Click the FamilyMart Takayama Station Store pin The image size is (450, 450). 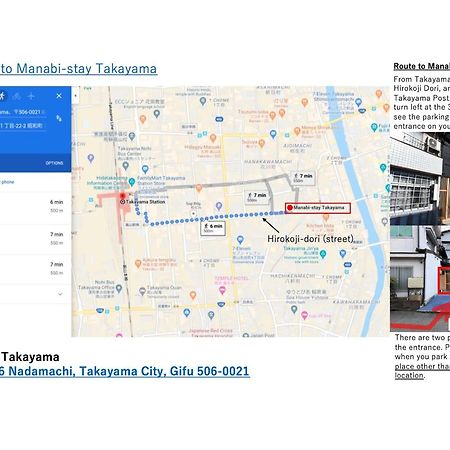click(x=145, y=169)
